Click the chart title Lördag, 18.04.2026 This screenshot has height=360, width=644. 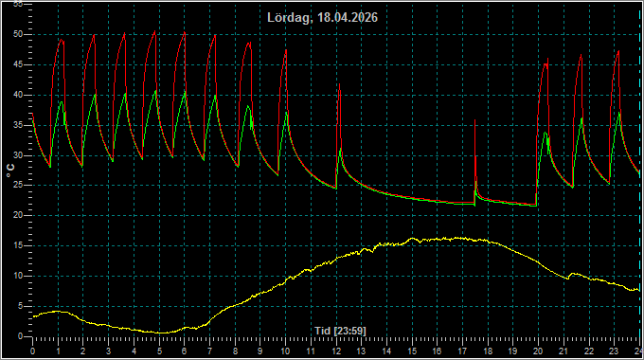point(322,17)
